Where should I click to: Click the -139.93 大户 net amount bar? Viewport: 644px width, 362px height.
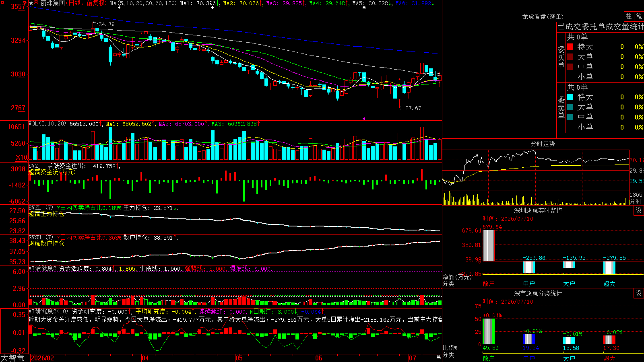[569, 264]
